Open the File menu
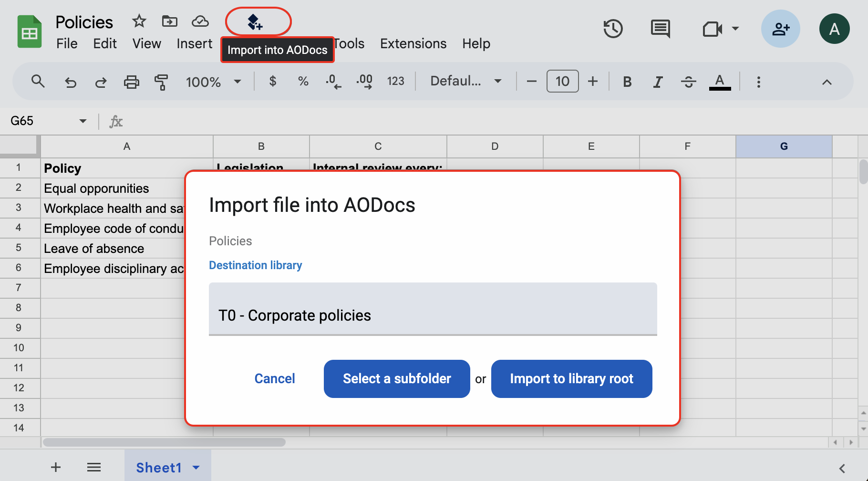The width and height of the screenshot is (868, 481). coord(67,43)
